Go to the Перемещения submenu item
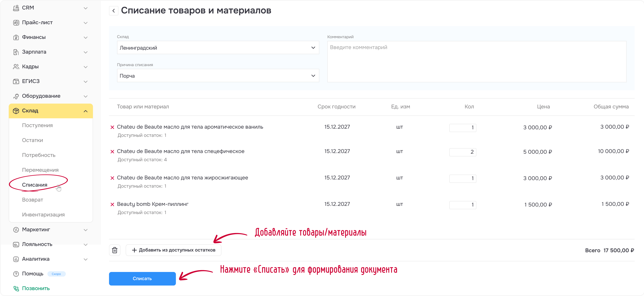 coord(40,170)
